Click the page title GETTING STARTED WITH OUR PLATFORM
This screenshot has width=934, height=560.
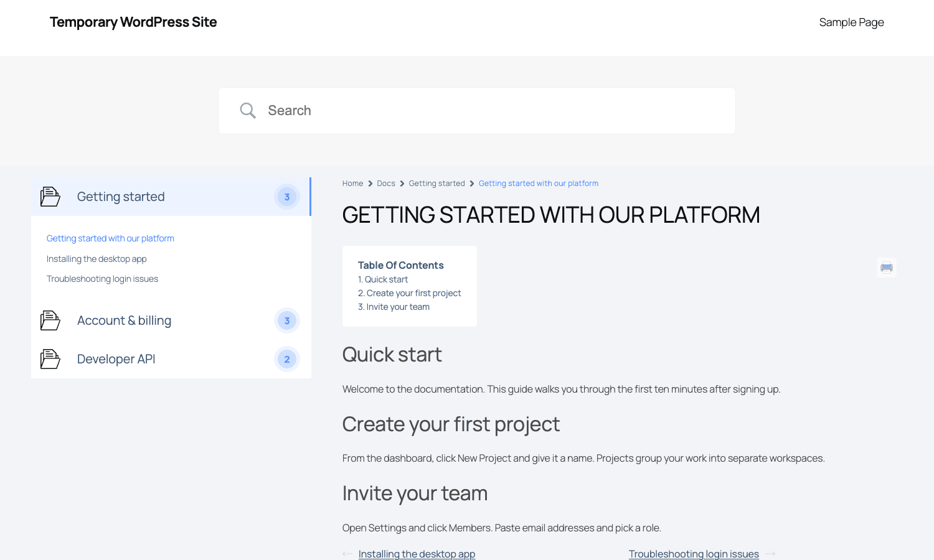coord(551,215)
